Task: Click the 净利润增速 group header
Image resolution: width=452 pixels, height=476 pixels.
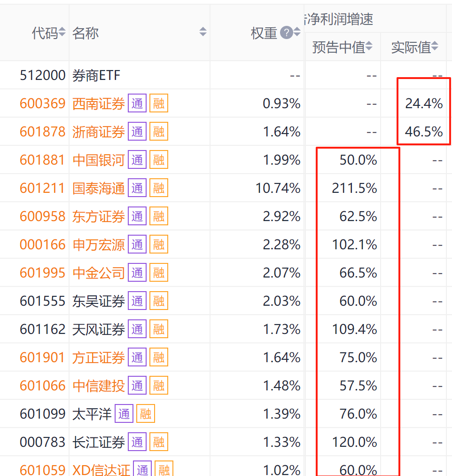Action: tap(339, 19)
